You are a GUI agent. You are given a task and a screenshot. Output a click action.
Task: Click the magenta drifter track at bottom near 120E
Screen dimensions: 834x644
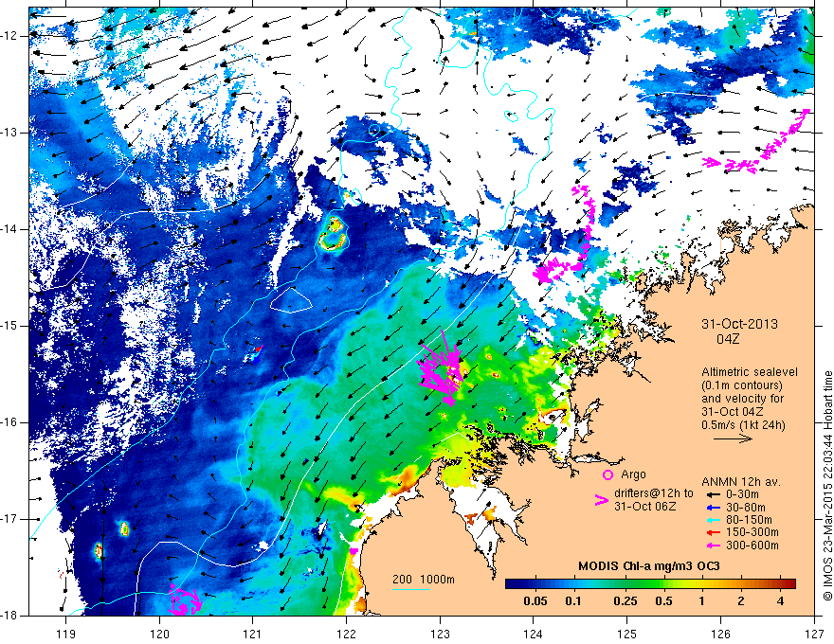[185, 600]
